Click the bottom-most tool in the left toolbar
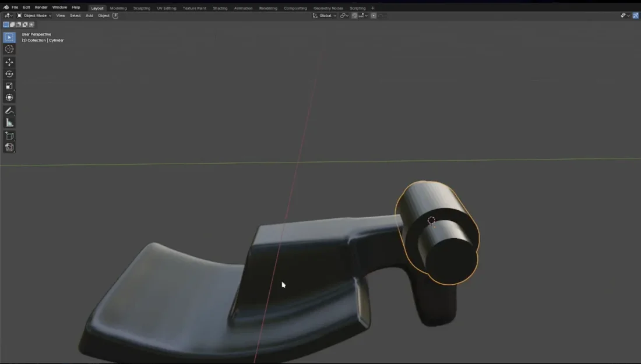Image resolution: width=641 pixels, height=364 pixels. 9,147
